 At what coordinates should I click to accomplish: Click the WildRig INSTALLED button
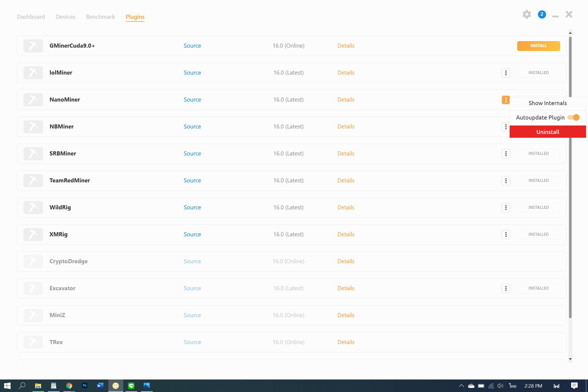tap(538, 207)
